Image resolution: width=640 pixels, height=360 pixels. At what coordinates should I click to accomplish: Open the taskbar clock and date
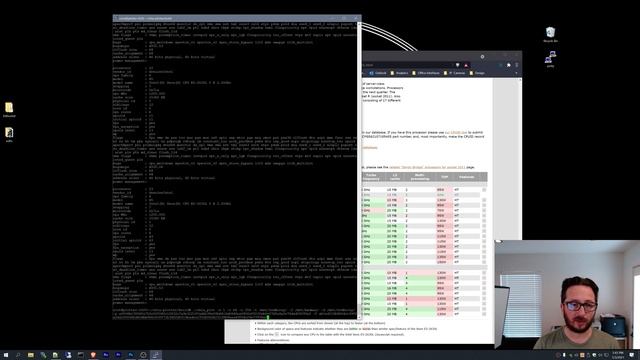(618, 355)
